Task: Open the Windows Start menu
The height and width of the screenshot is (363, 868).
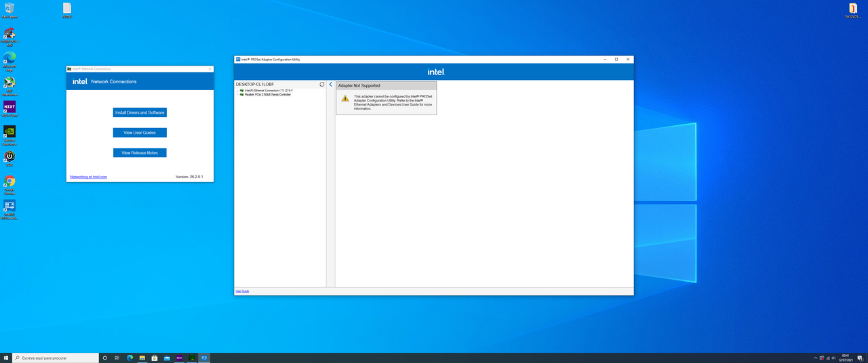Action: [6, 358]
